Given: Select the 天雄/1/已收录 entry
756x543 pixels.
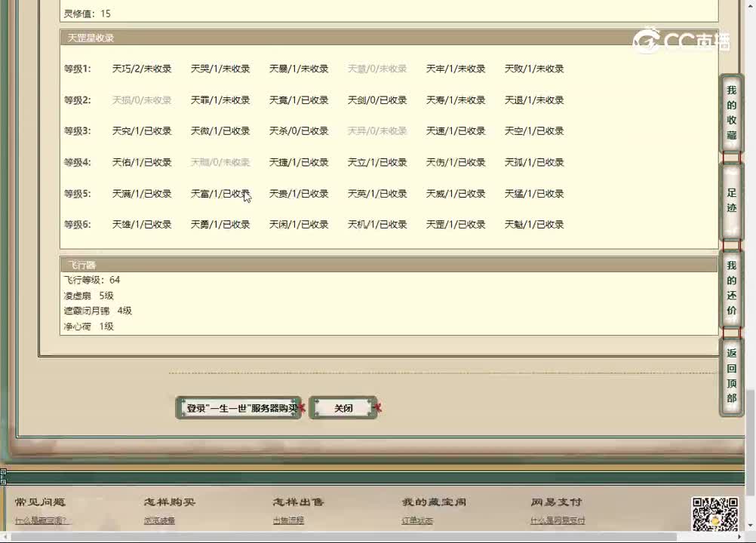Looking at the screenshot, I should coord(142,225).
